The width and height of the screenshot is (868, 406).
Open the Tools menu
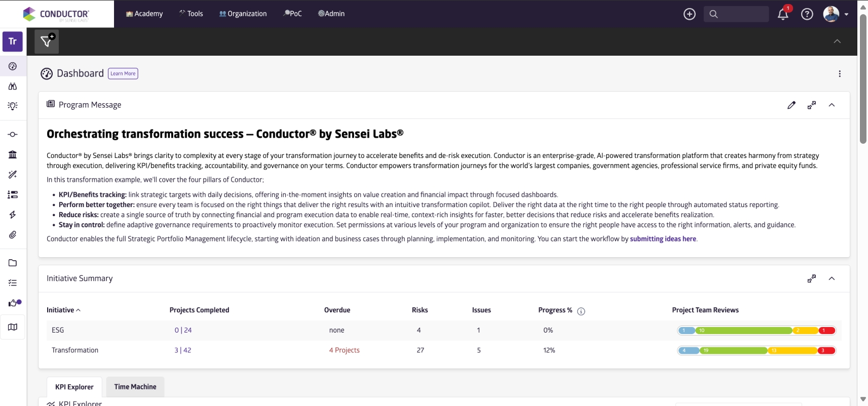click(x=191, y=14)
